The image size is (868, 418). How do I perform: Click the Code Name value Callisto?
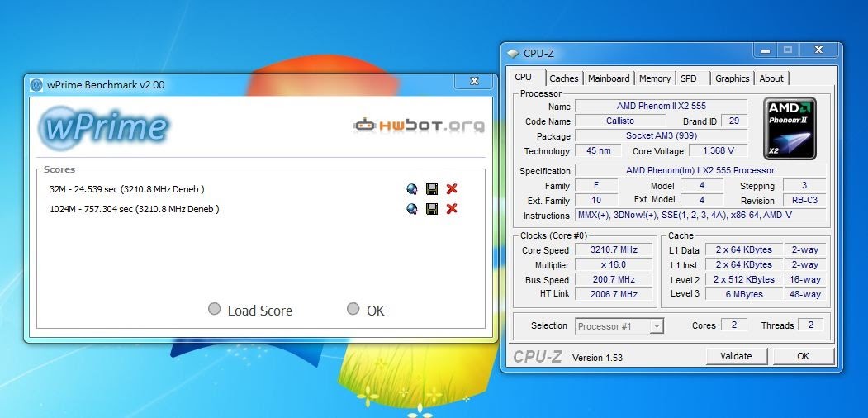(620, 121)
